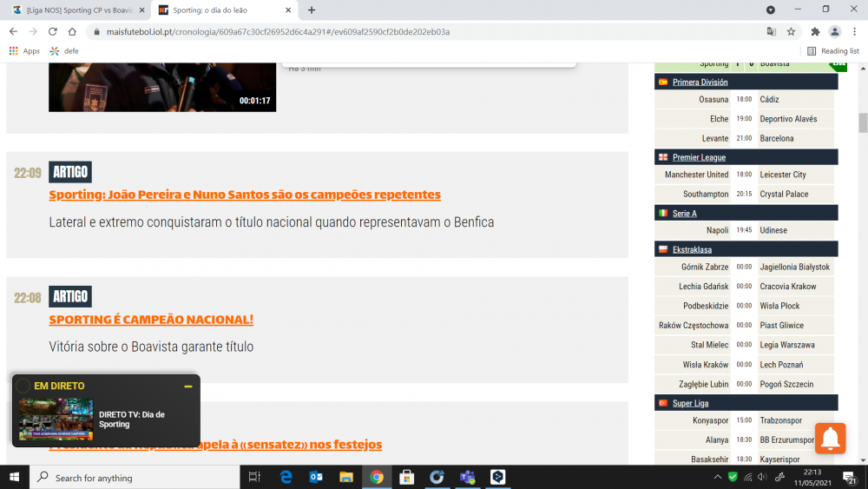Reload the current page

click(x=53, y=31)
